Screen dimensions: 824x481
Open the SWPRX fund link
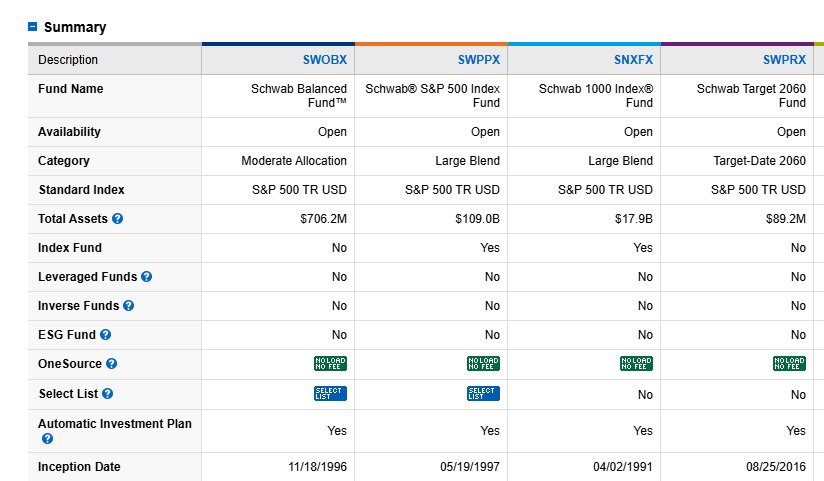point(784,60)
